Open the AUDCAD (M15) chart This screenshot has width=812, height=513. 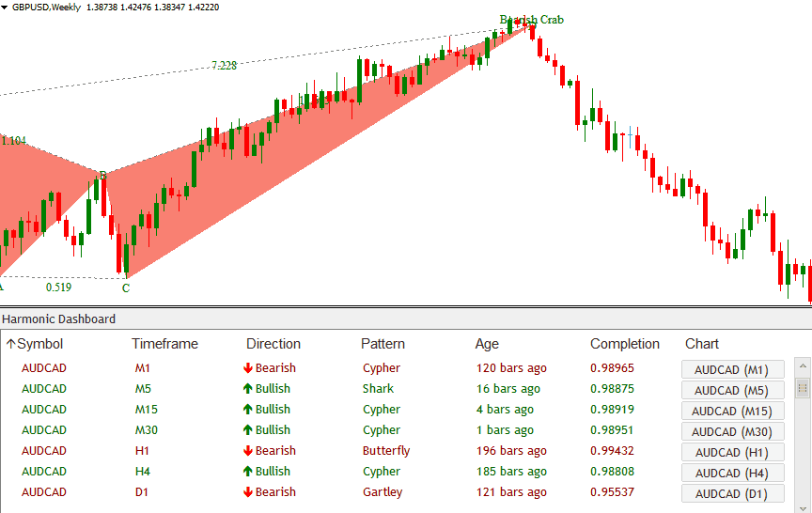click(732, 411)
